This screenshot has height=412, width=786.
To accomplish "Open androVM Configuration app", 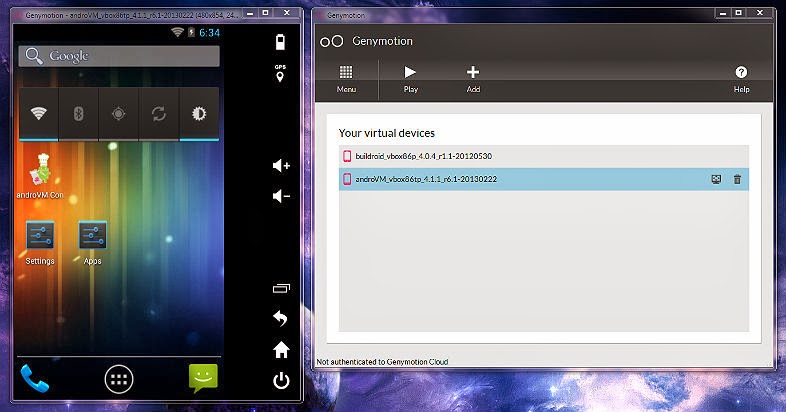I will point(40,176).
